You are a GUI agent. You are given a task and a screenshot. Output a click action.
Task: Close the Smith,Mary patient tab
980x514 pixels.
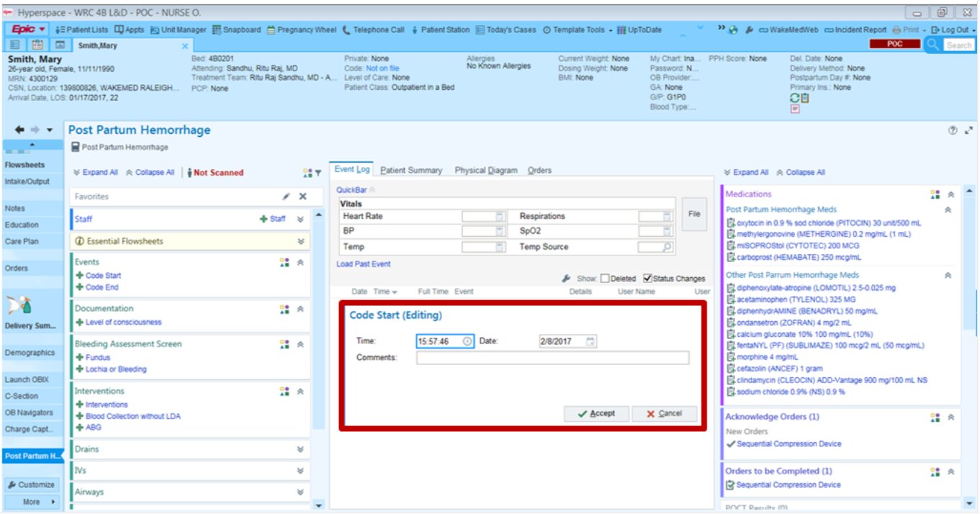(x=185, y=45)
